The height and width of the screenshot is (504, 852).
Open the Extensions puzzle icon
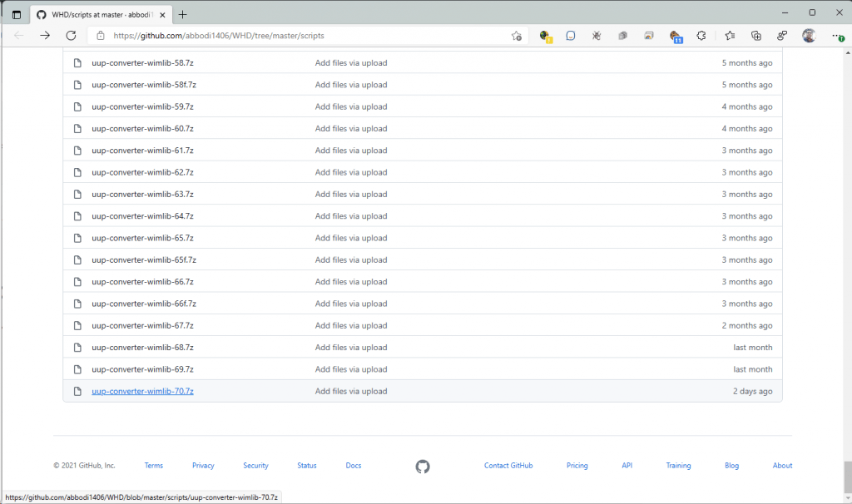(701, 36)
